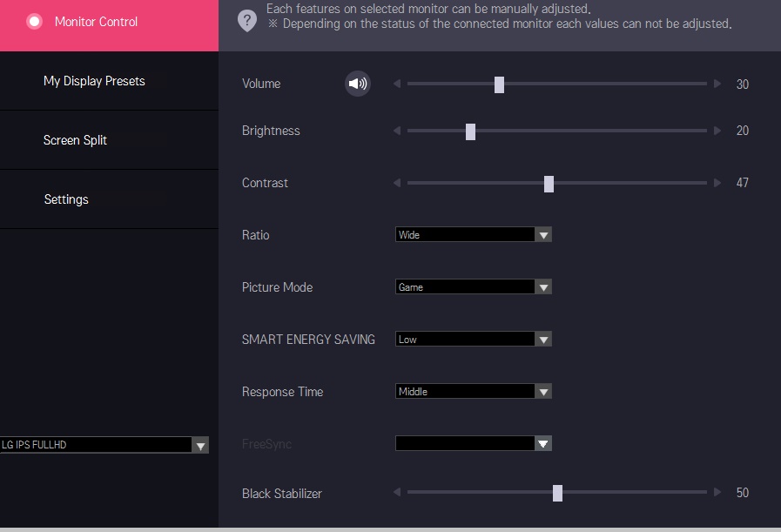Increase brightness with right arrow
781x532 pixels.
[x=717, y=131]
